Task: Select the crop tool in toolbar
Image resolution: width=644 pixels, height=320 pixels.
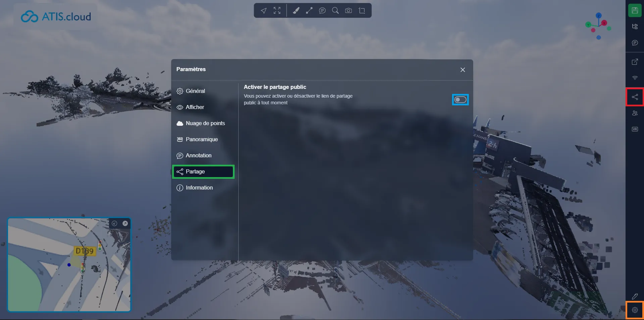Action: [x=362, y=11]
